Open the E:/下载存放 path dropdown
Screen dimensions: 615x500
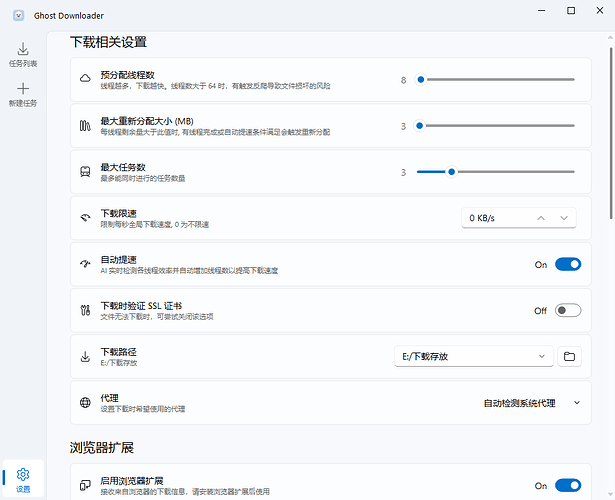pos(473,356)
